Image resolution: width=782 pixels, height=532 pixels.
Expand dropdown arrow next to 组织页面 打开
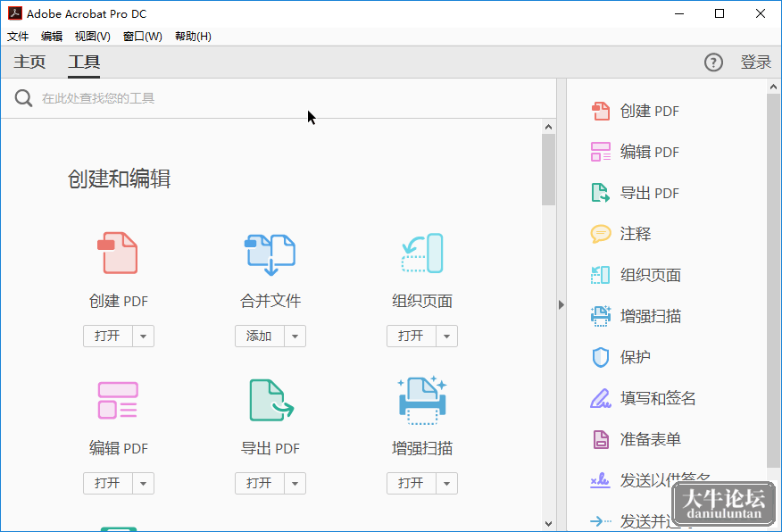tap(446, 336)
